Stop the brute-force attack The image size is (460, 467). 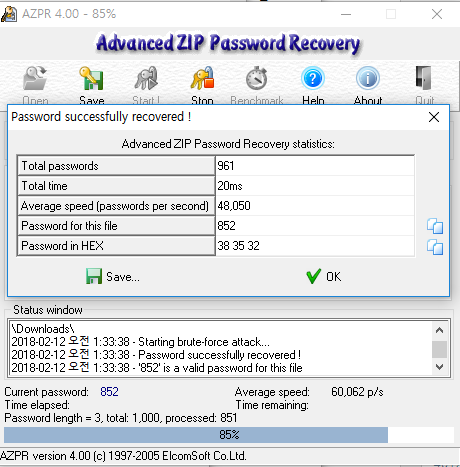pos(202,78)
